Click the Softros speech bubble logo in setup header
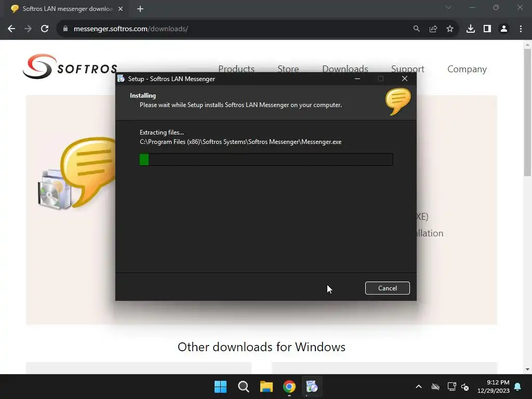 pos(398,101)
